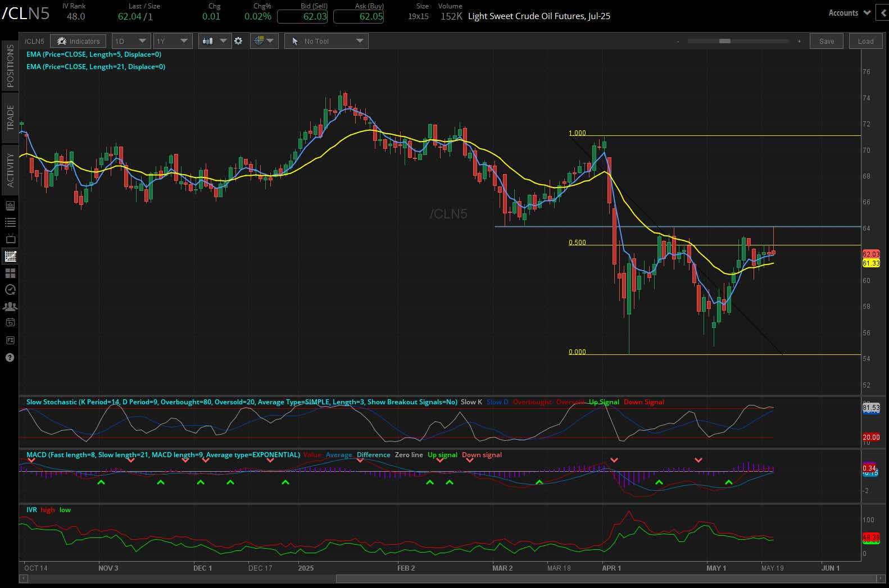Click the IV Rank 48.0 value

(x=76, y=16)
